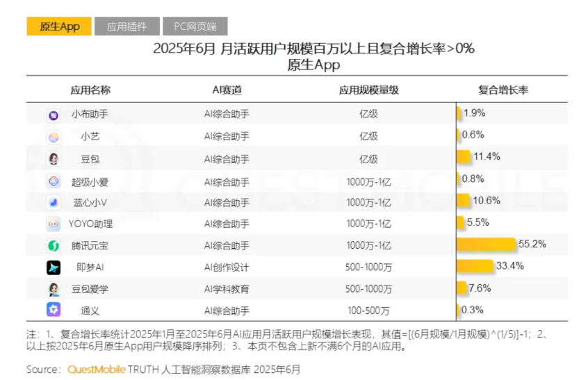Switch to the PC网页端 tab
588x380 pixels.
pyautogui.click(x=195, y=26)
